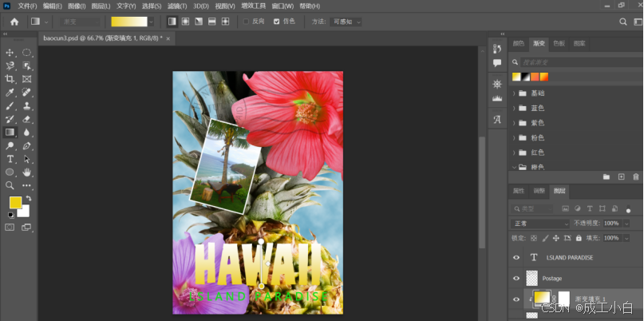644x321 pixels.
Task: Swap foreground and background colors
Action: click(29, 199)
